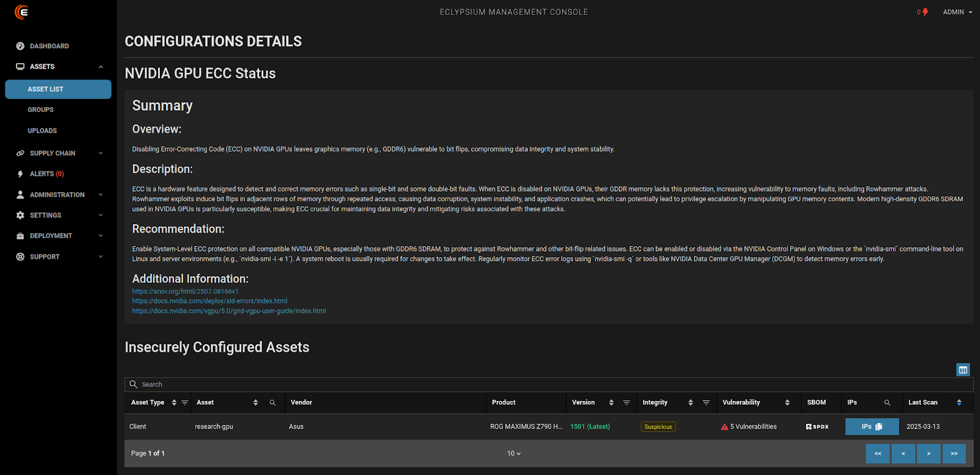The width and height of the screenshot is (980, 475).
Task: Click the 5 Vulnerabilities text
Action: [753, 427]
